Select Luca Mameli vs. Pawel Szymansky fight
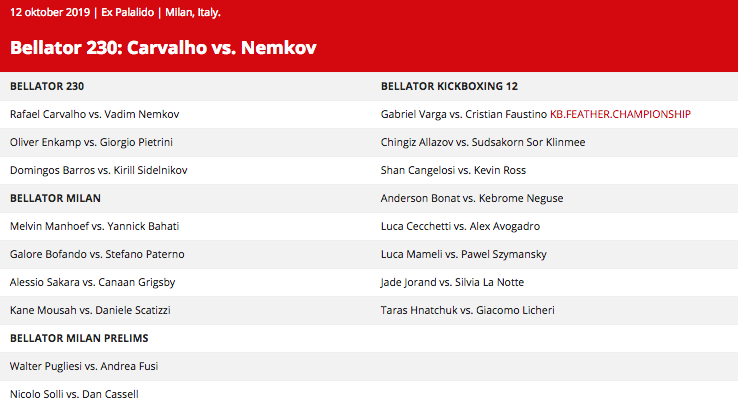 coord(467,254)
